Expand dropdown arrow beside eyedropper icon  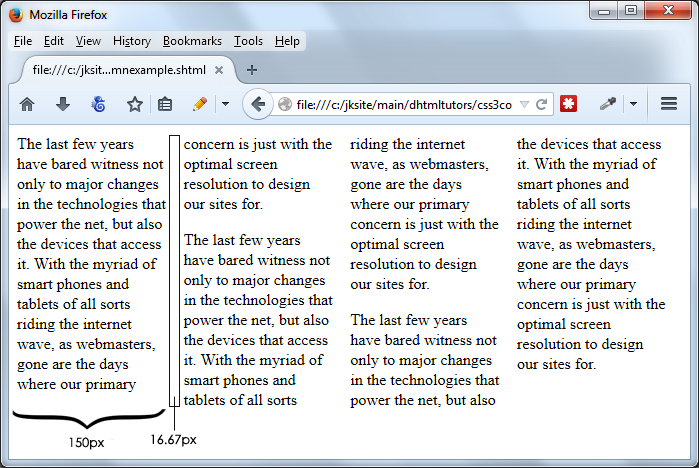pos(633,104)
